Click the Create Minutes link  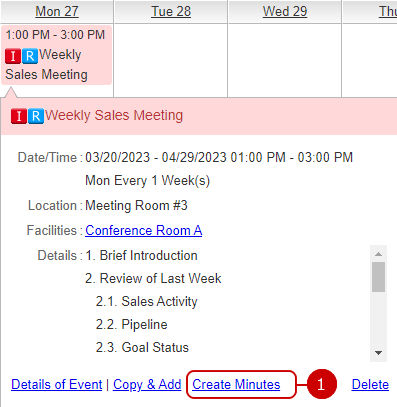[236, 384]
